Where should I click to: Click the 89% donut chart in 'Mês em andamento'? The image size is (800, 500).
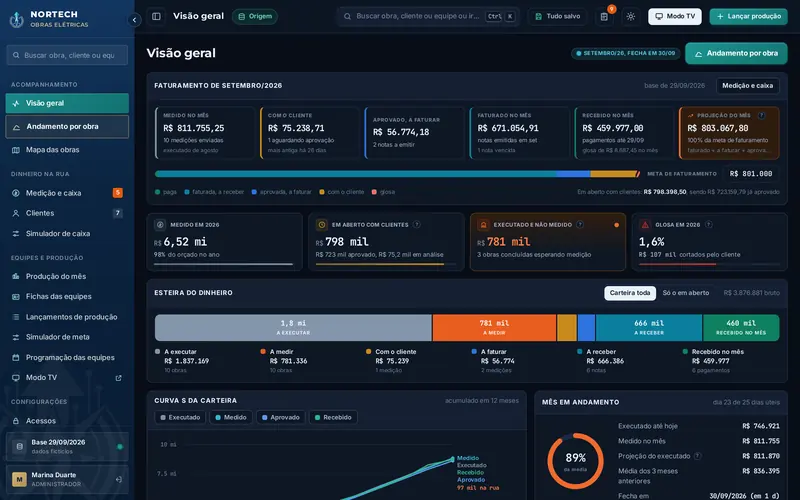(x=576, y=461)
